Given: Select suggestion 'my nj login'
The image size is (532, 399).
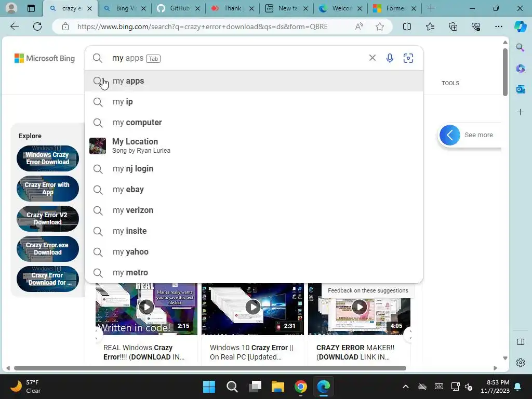Looking at the screenshot, I should click(x=254, y=169).
